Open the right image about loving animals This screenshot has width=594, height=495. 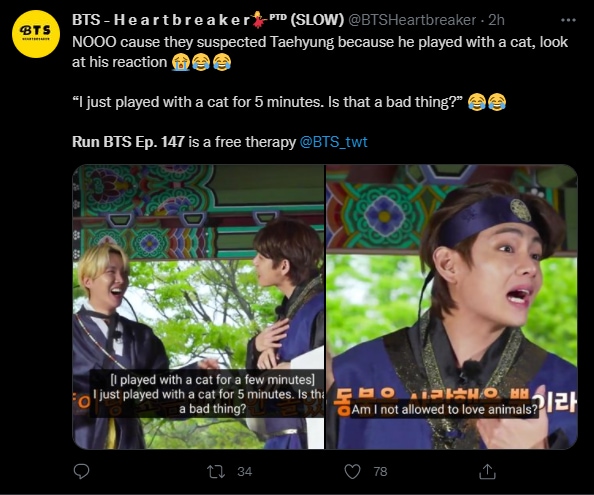[452, 307]
